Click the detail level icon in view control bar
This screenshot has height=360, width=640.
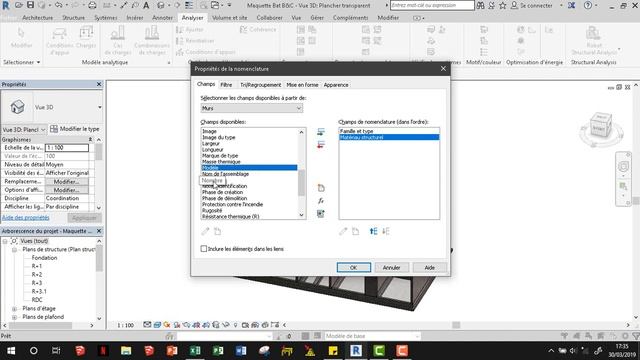pyautogui.click(x=147, y=325)
